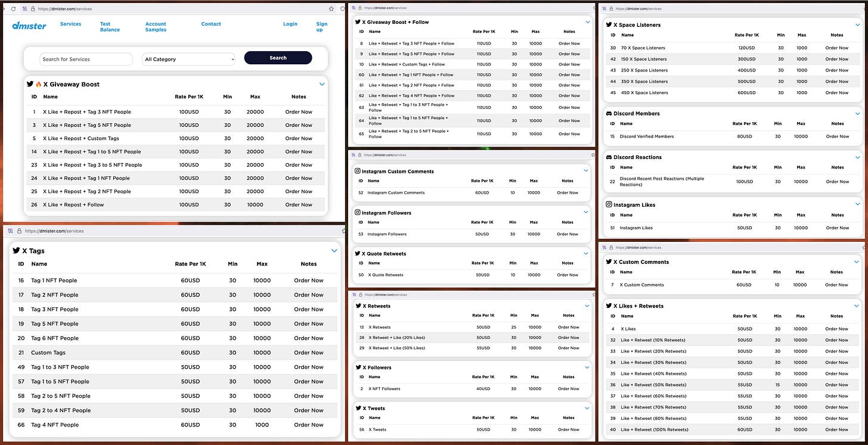
Task: Collapse the X Retweets section chevron
Action: click(587, 306)
